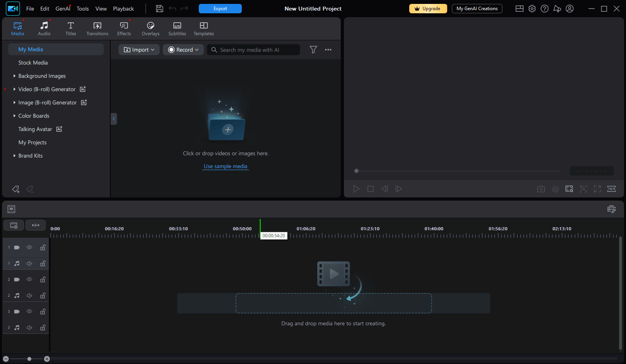Expand Background Images tree item
The height and width of the screenshot is (364, 626).
click(14, 76)
